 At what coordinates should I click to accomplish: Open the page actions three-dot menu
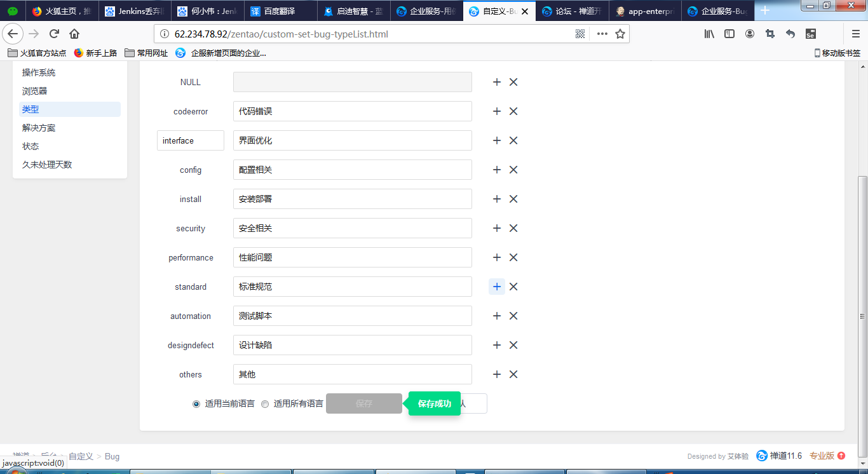pos(602,34)
